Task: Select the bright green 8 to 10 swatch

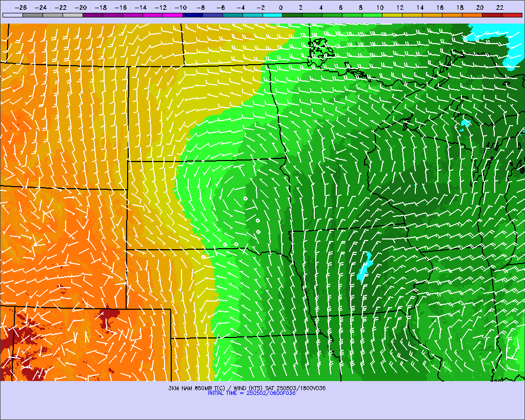Action: [x=372, y=15]
